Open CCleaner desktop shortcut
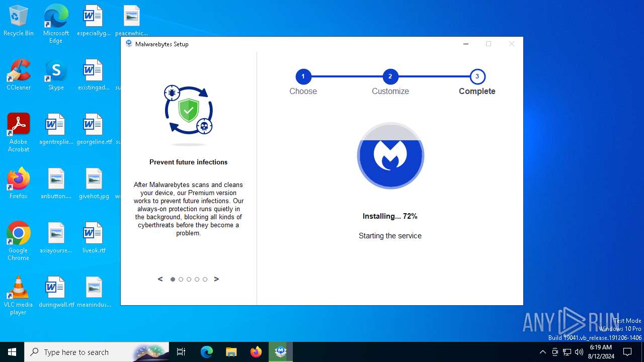 19,75
